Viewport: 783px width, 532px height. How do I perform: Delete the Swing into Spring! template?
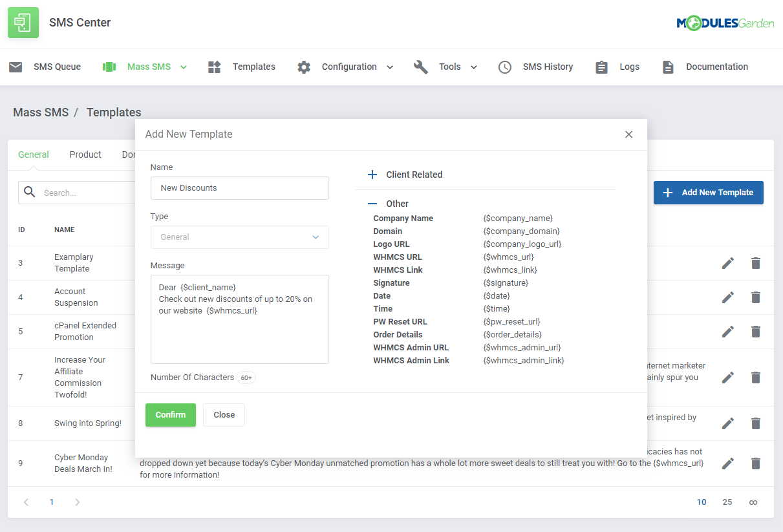pos(755,423)
